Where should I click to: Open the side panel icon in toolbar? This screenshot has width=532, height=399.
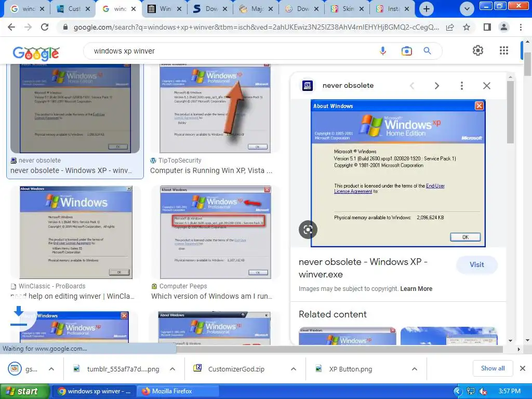tap(487, 27)
